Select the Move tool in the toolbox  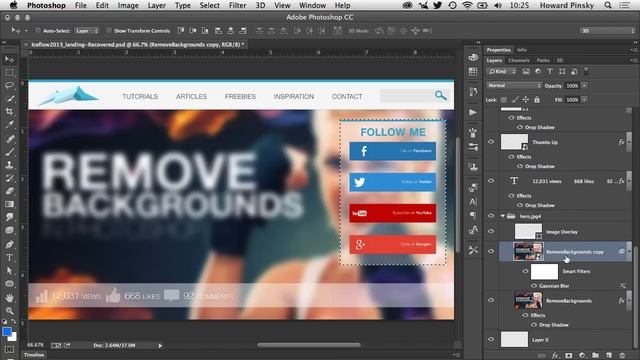9,60
